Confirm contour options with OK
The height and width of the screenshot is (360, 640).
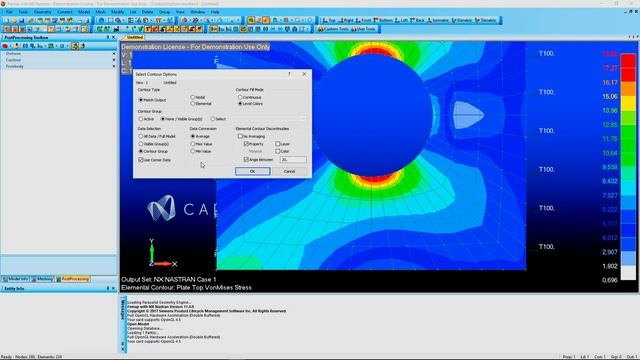click(253, 171)
